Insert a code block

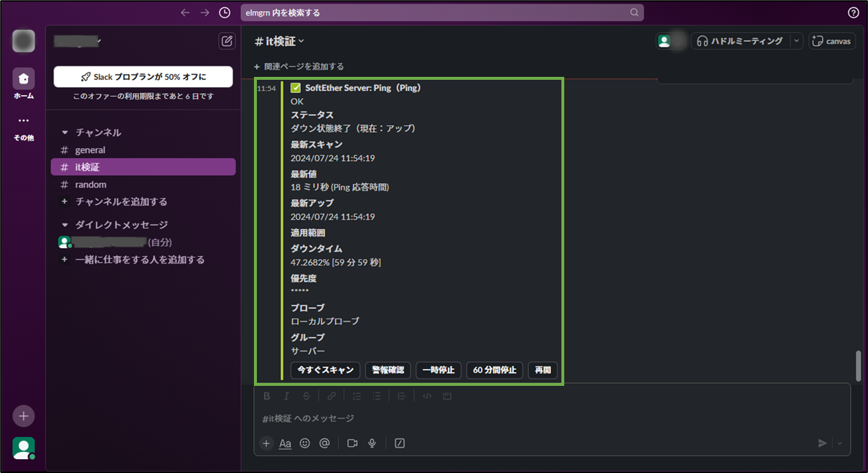click(446, 396)
